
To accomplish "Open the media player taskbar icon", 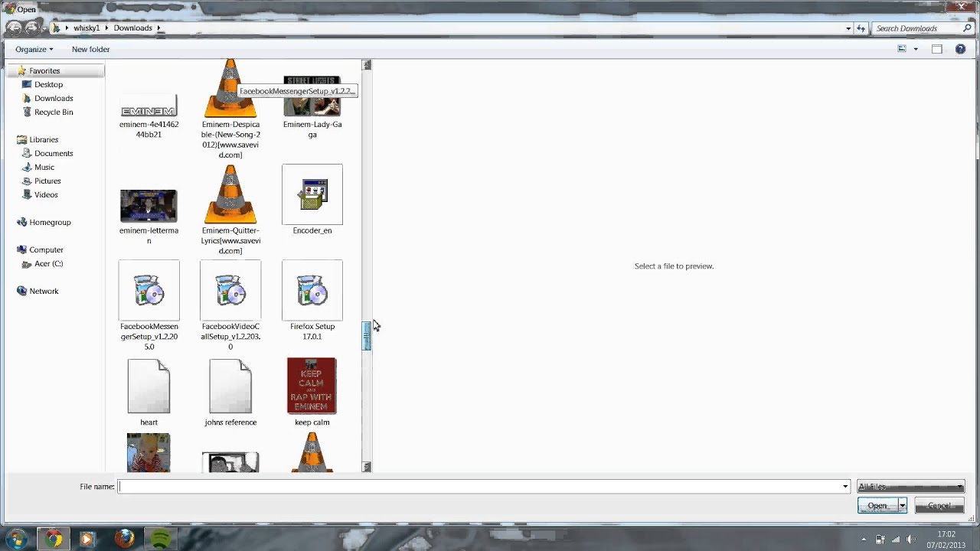I will 87,539.
